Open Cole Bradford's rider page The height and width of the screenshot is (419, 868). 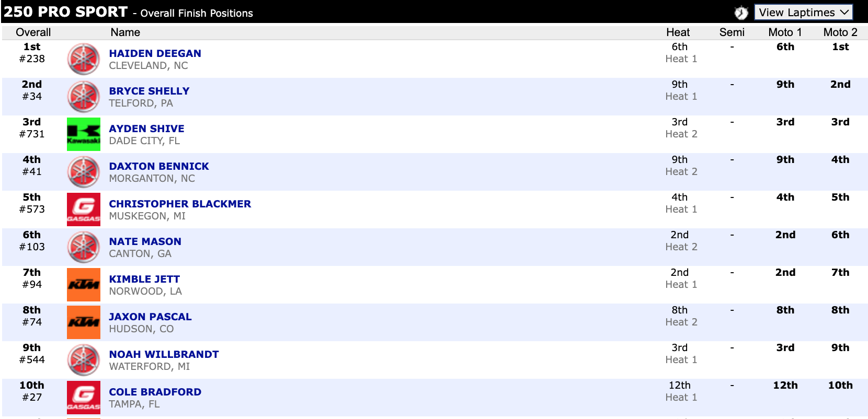(x=155, y=392)
